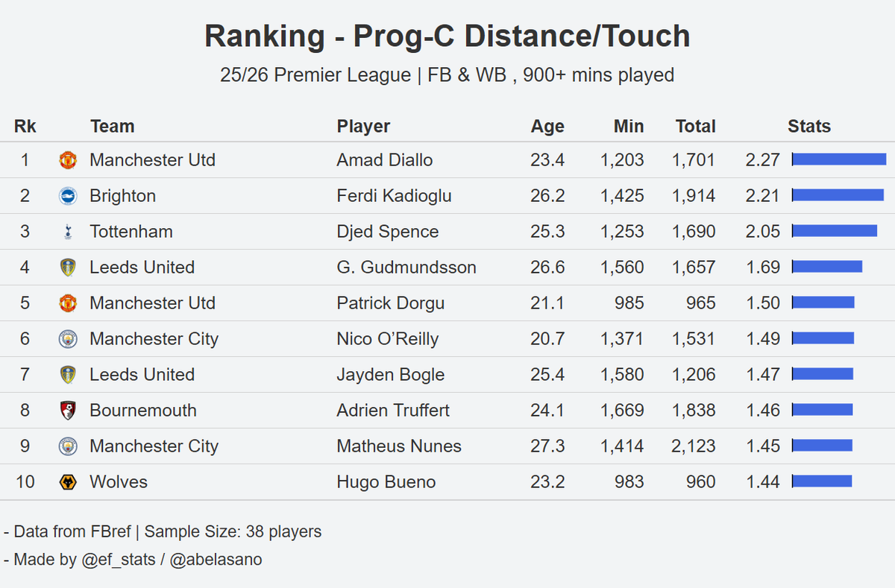Click Leeds United crest in Gudmundsson row
This screenshot has height=588, width=895.
[x=68, y=268]
